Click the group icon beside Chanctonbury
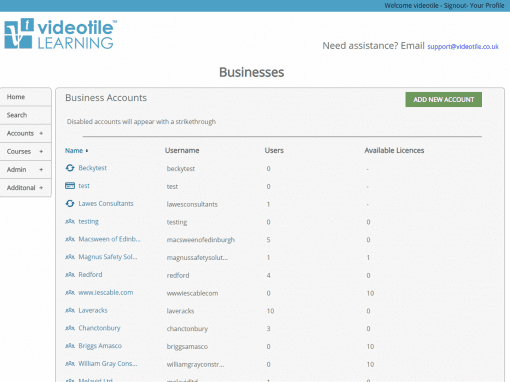Viewport: 510px width, 382px height. click(x=70, y=328)
